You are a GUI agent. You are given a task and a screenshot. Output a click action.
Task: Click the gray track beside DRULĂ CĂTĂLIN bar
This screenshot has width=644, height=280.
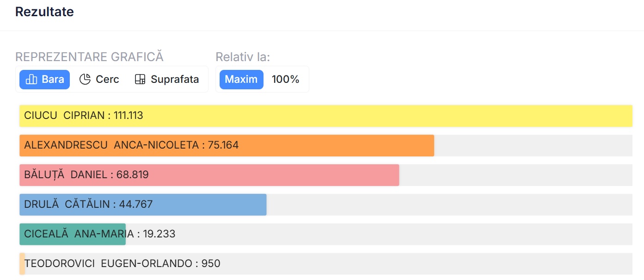click(x=448, y=205)
